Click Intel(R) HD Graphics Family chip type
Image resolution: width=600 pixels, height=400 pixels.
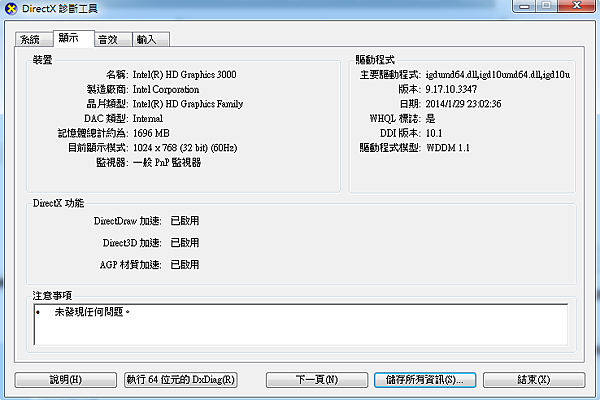point(188,104)
